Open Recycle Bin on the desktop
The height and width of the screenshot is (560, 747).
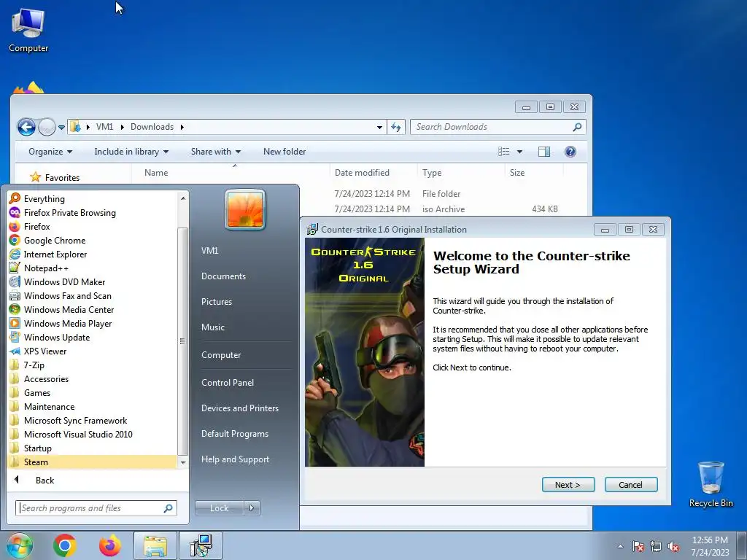point(711,484)
